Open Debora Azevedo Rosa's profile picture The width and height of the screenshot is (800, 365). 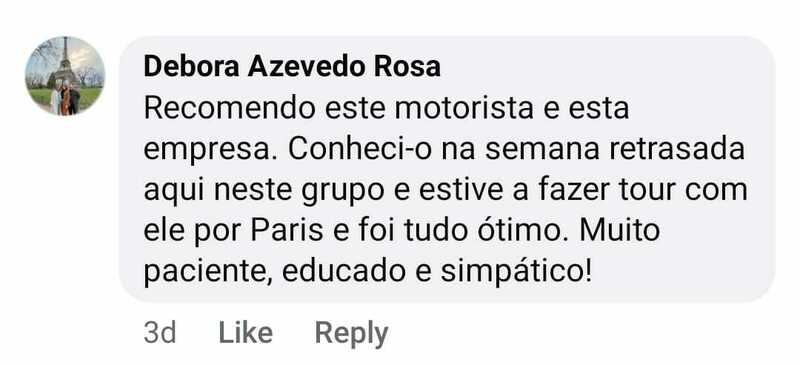click(x=65, y=76)
